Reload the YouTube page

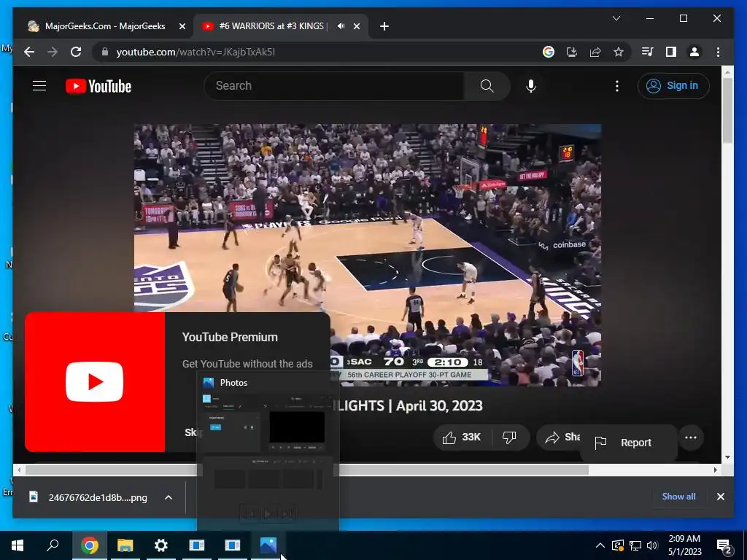pos(76,52)
